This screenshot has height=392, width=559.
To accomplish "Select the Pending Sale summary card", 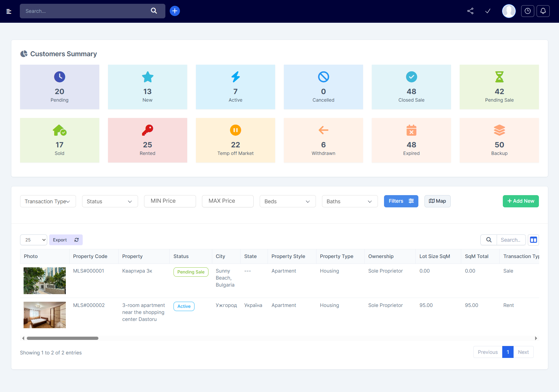I will tap(499, 87).
